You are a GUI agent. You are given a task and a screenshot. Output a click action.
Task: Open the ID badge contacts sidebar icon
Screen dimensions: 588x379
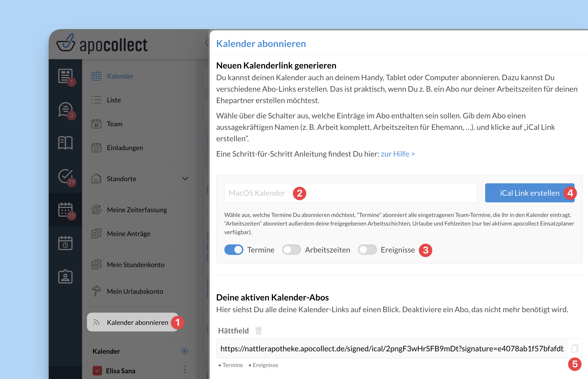65,276
